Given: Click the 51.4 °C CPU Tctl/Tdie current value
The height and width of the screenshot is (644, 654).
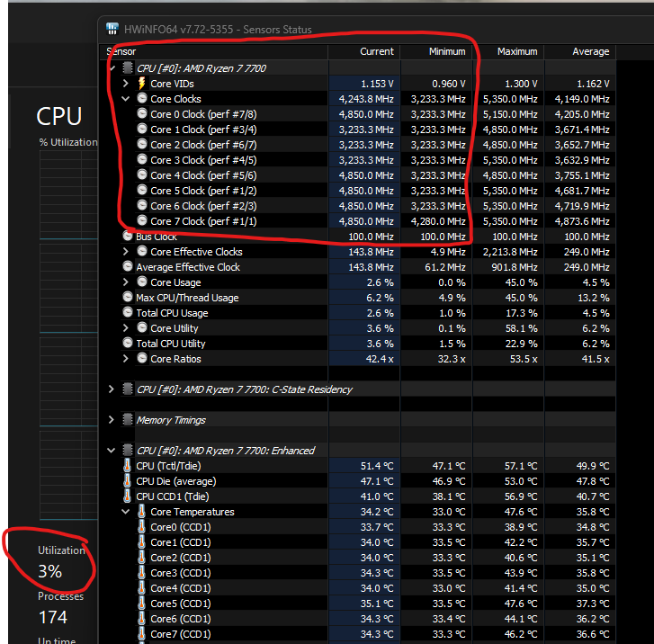Looking at the screenshot, I should pyautogui.click(x=377, y=466).
